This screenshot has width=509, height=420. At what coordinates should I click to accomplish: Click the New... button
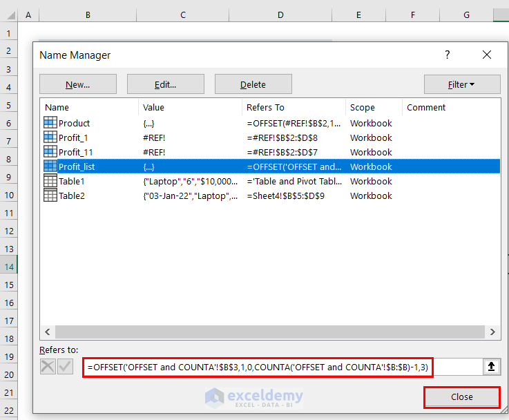point(78,84)
